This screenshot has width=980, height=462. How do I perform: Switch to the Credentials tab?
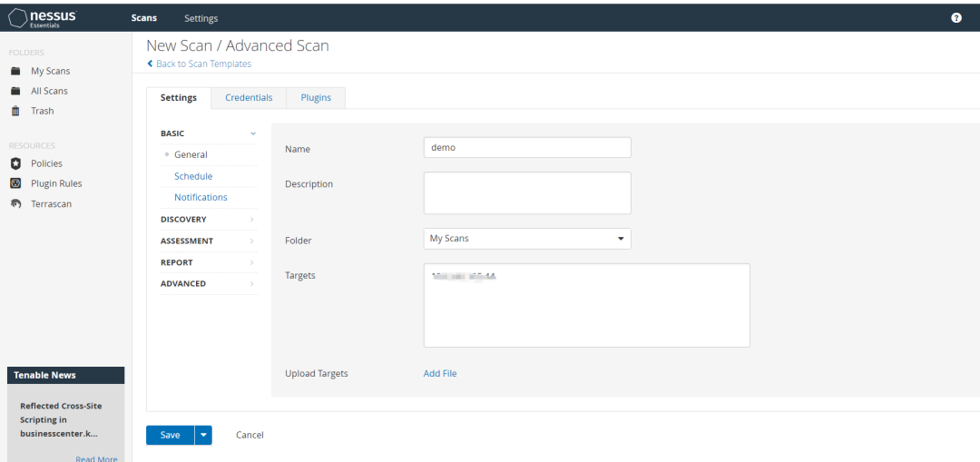pyautogui.click(x=249, y=98)
